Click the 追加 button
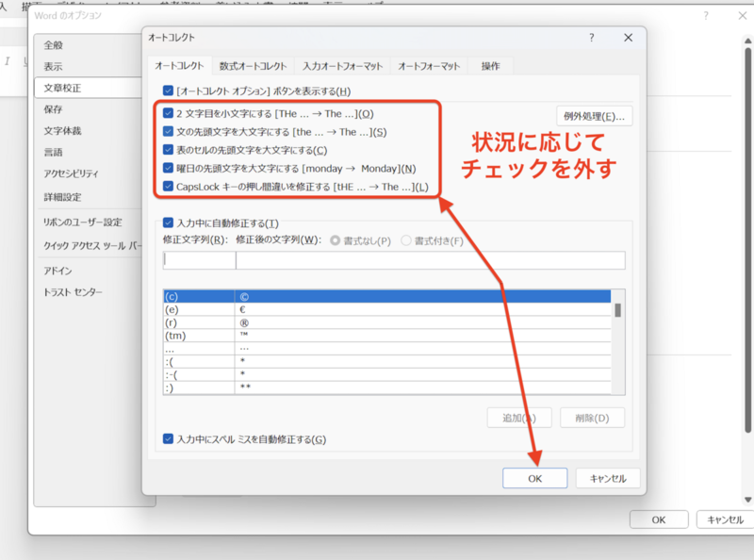The image size is (754, 560). click(x=519, y=418)
